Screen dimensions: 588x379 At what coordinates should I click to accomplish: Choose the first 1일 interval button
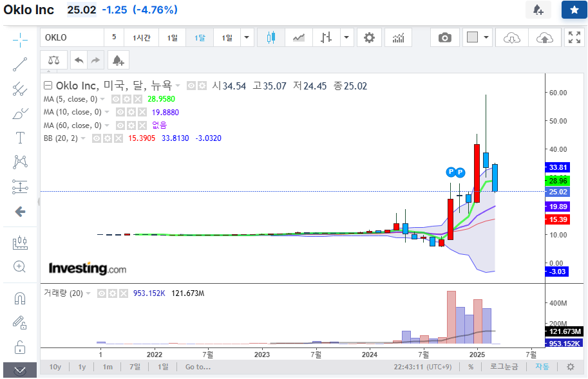(x=172, y=37)
